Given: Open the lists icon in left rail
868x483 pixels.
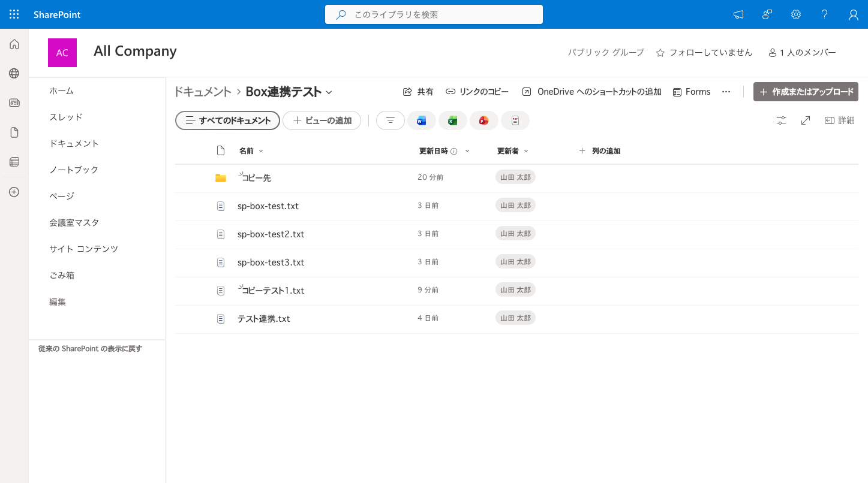Looking at the screenshot, I should (x=14, y=162).
